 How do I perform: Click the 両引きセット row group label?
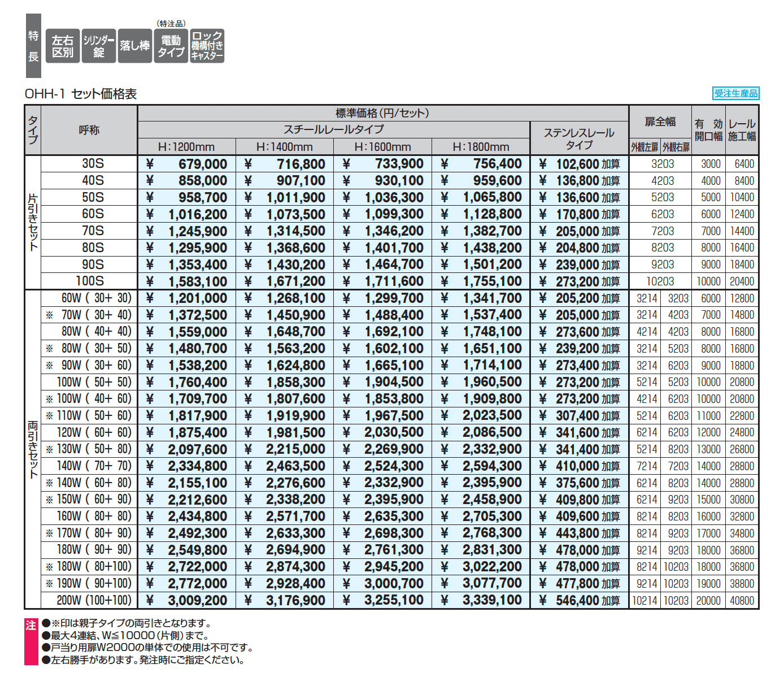click(x=33, y=449)
